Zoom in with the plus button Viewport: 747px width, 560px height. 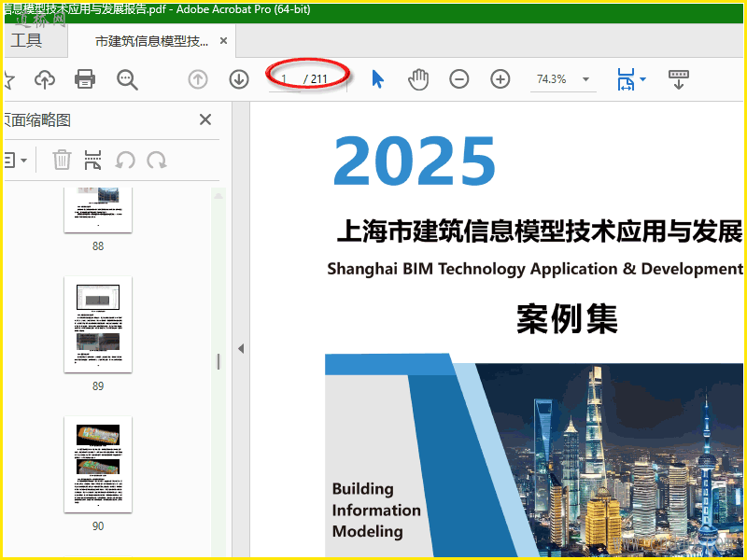tap(500, 79)
